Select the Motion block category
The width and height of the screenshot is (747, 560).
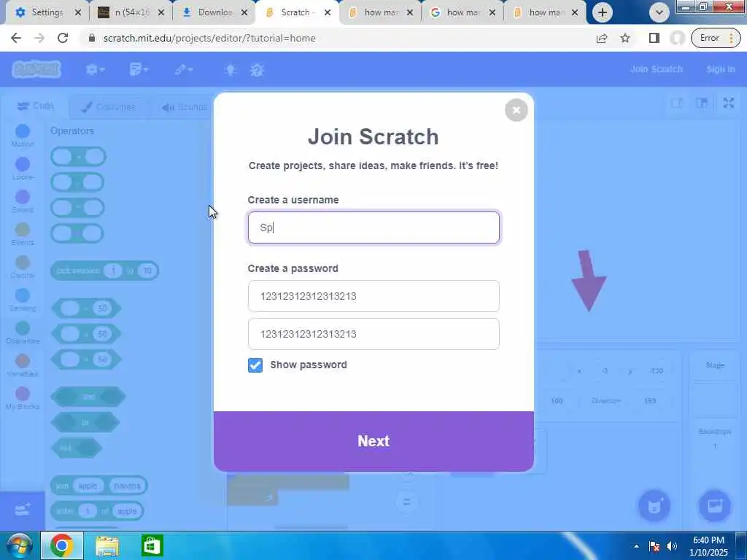pyautogui.click(x=23, y=136)
